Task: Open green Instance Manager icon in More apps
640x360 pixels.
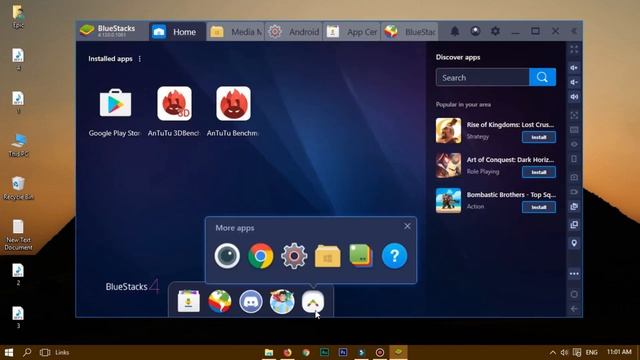Action: click(361, 256)
